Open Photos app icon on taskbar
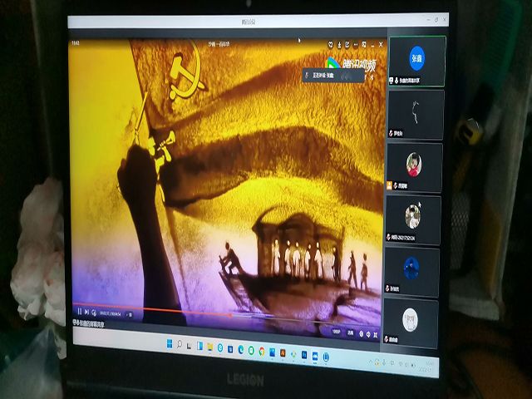Viewport: 532px width, 399px height. [x=272, y=352]
